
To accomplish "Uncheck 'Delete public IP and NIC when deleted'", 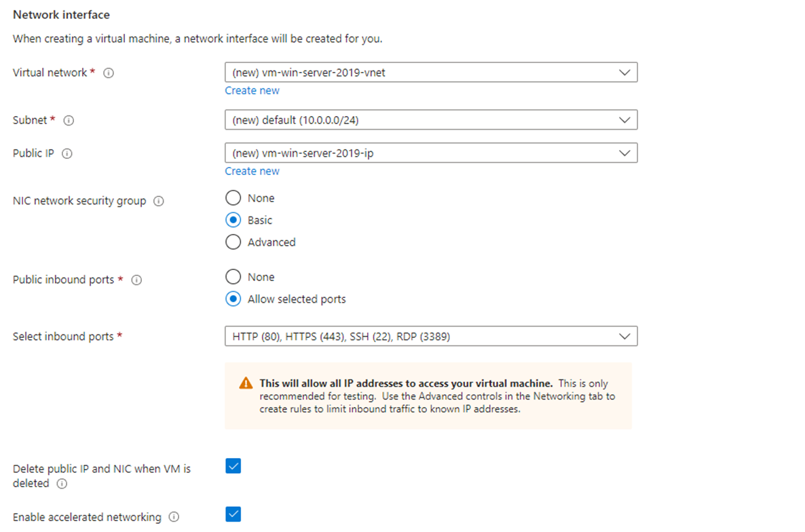I will coord(233,466).
